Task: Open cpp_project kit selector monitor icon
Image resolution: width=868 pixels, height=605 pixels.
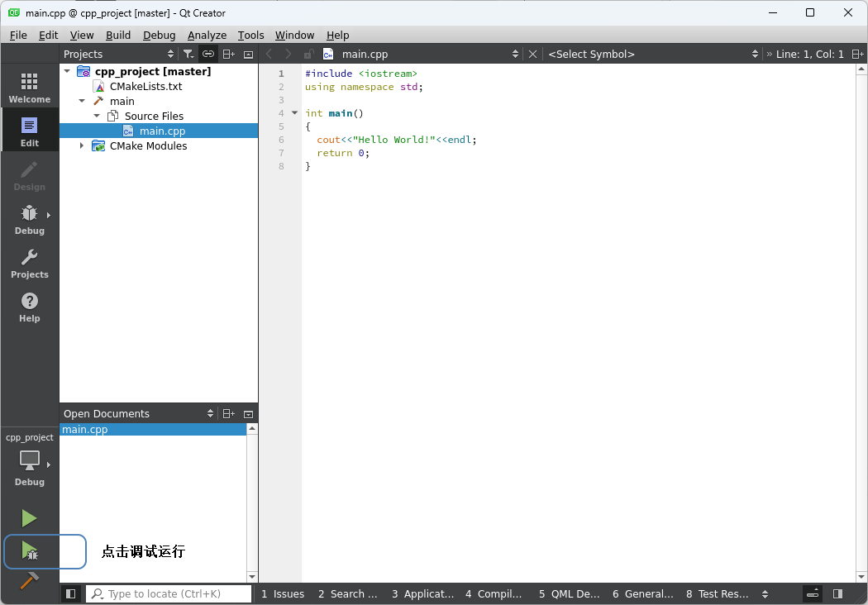Action: click(x=29, y=462)
